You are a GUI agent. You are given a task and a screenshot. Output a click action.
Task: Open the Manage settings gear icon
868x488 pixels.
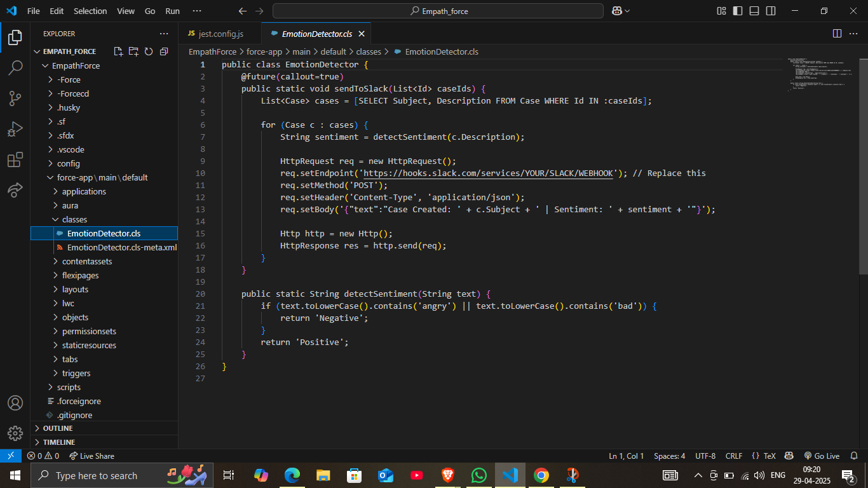(x=15, y=433)
